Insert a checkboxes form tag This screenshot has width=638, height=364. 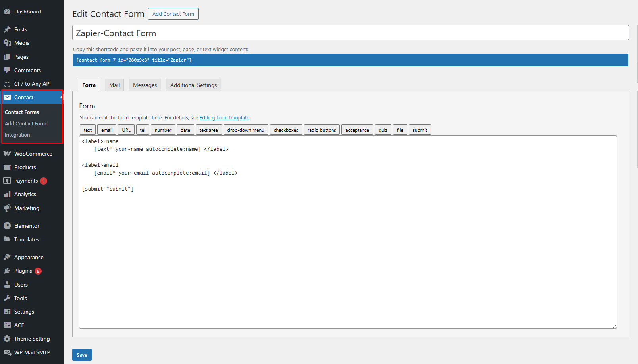285,130
